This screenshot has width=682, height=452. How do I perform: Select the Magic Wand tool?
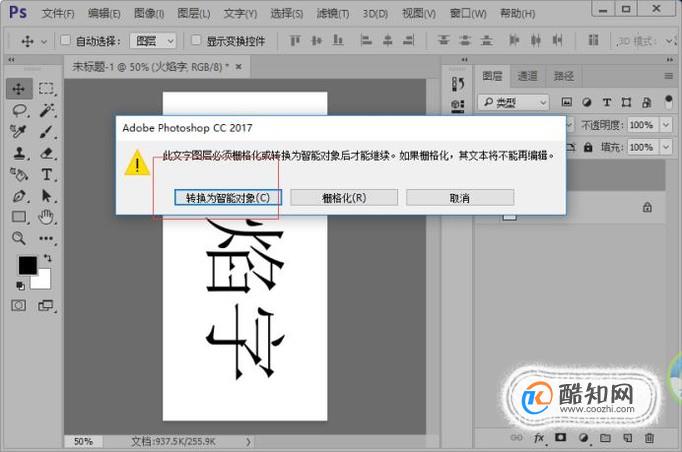tap(46, 110)
